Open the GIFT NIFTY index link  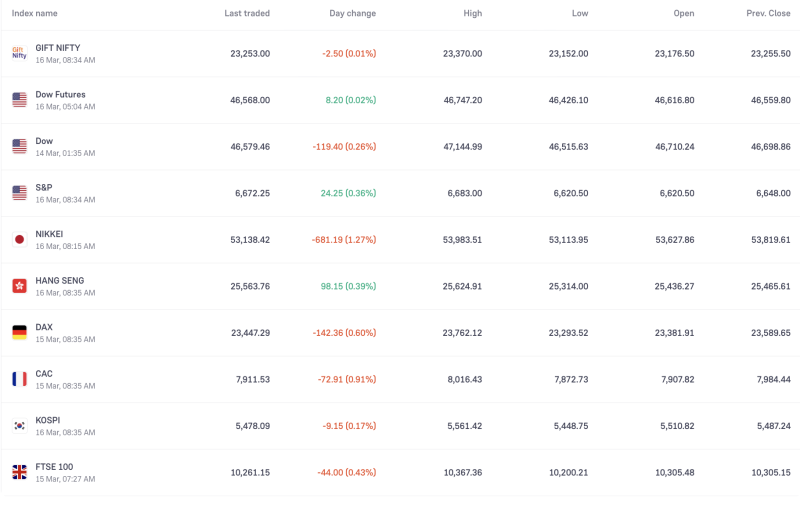[x=58, y=48]
